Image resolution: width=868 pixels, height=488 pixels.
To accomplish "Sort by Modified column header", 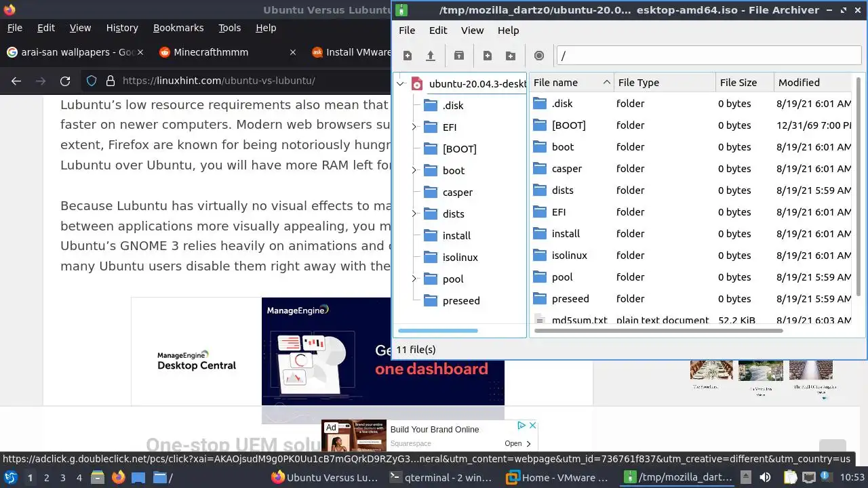I will click(812, 83).
